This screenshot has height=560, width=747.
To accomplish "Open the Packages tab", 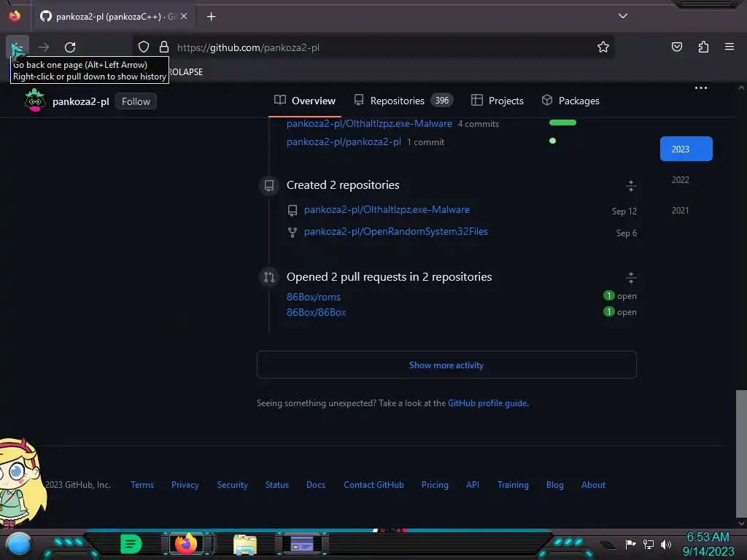I will point(570,101).
